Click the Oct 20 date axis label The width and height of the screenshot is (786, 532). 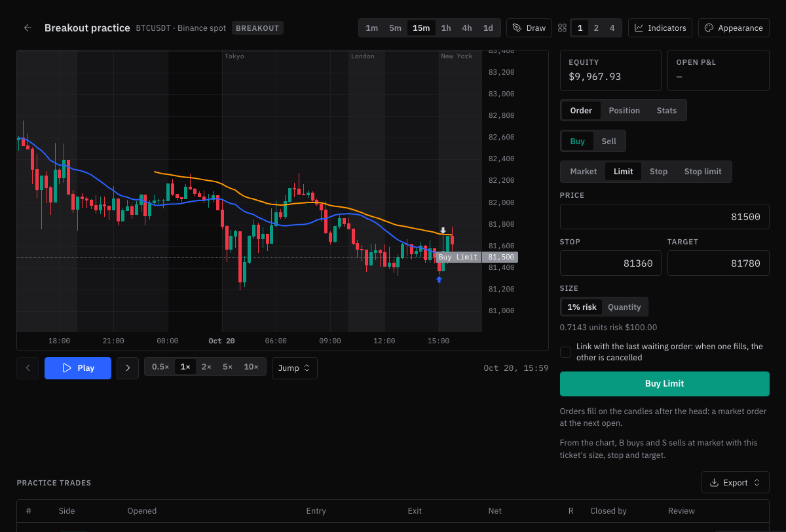(221, 341)
